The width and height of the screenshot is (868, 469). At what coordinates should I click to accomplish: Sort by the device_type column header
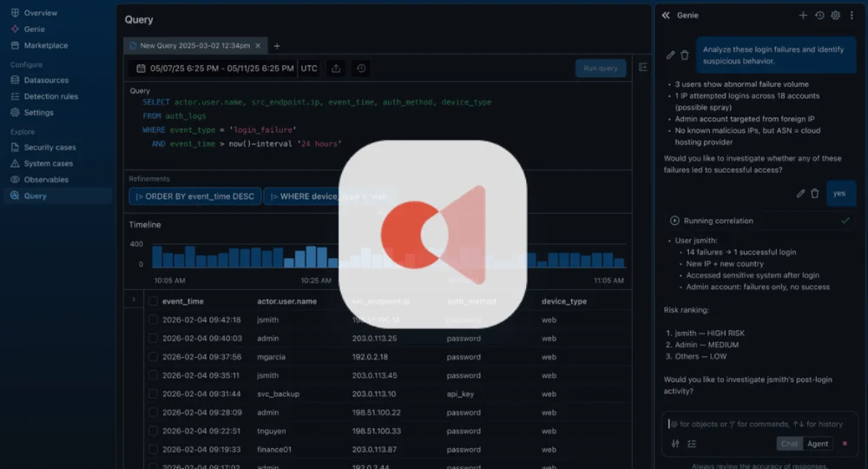pos(564,301)
